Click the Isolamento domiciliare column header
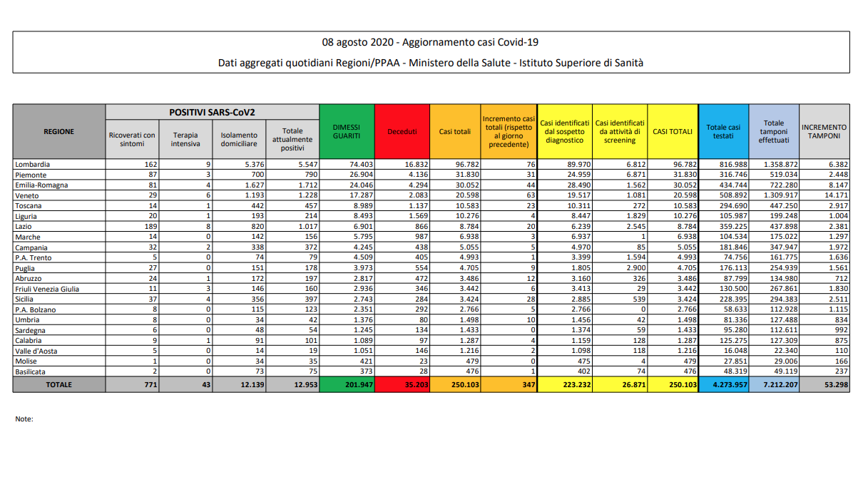This screenshot has width=868, height=492. 239,139
